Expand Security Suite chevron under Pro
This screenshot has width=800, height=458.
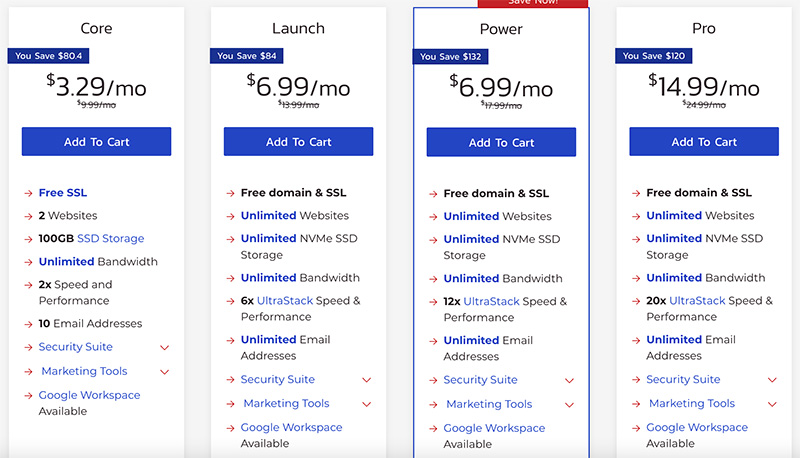tap(772, 380)
